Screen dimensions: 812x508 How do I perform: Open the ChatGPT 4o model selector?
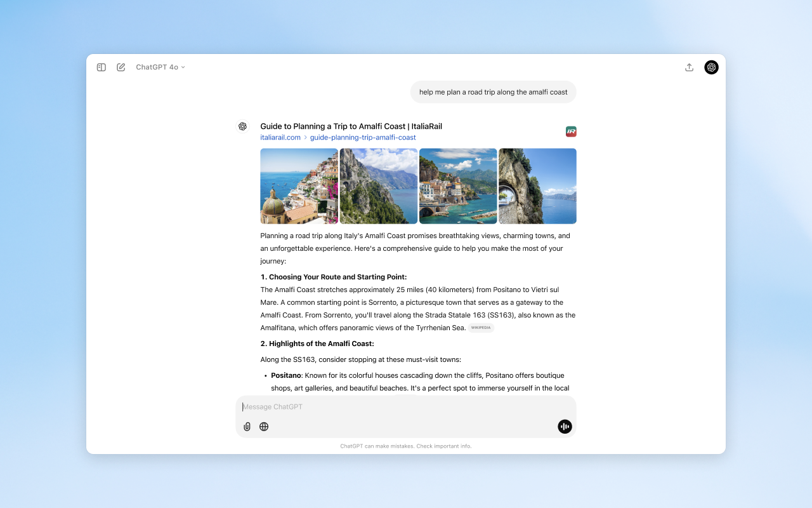click(160, 67)
